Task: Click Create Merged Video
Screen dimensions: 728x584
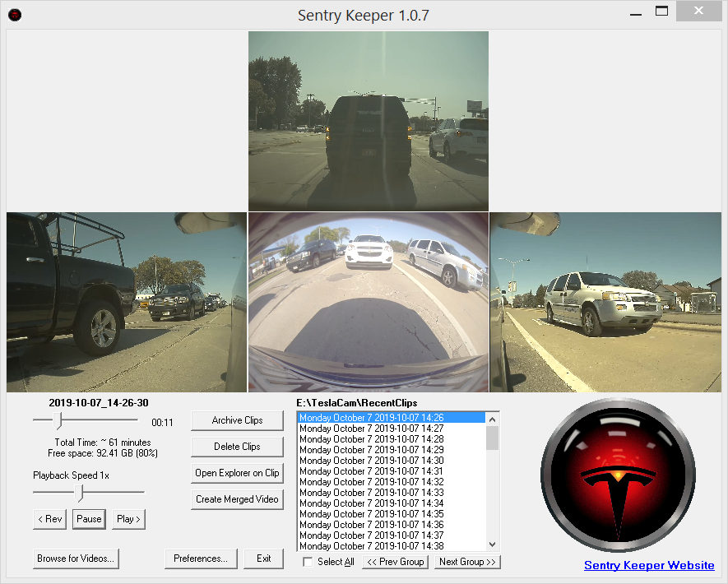Action: pos(237,499)
